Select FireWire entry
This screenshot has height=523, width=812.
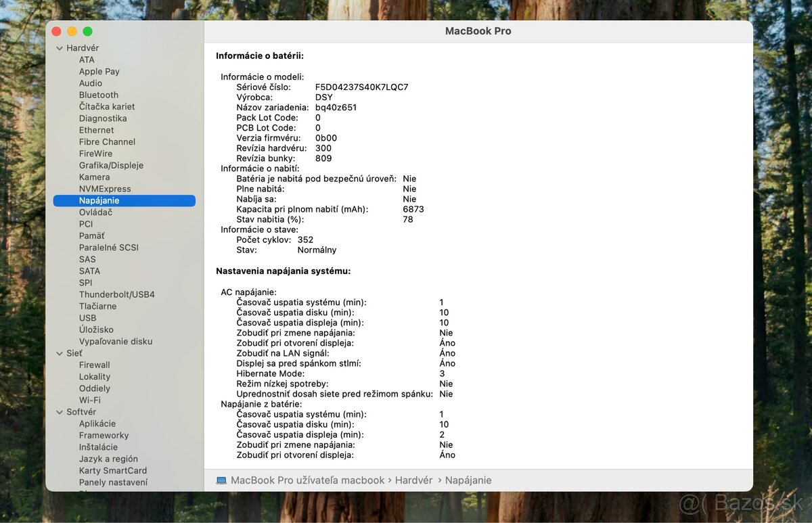pyautogui.click(x=95, y=154)
